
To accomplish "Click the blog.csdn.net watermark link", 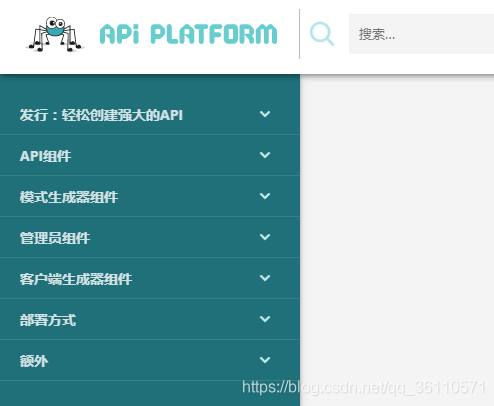I will click(364, 387).
